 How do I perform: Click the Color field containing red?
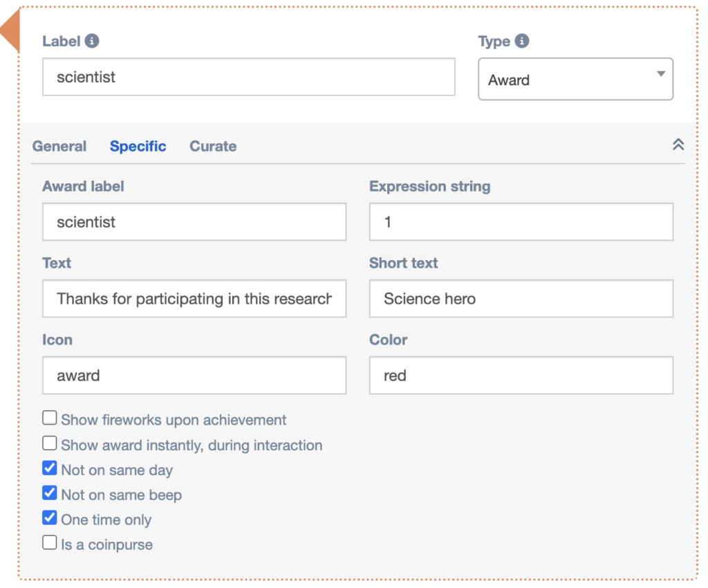(x=521, y=376)
